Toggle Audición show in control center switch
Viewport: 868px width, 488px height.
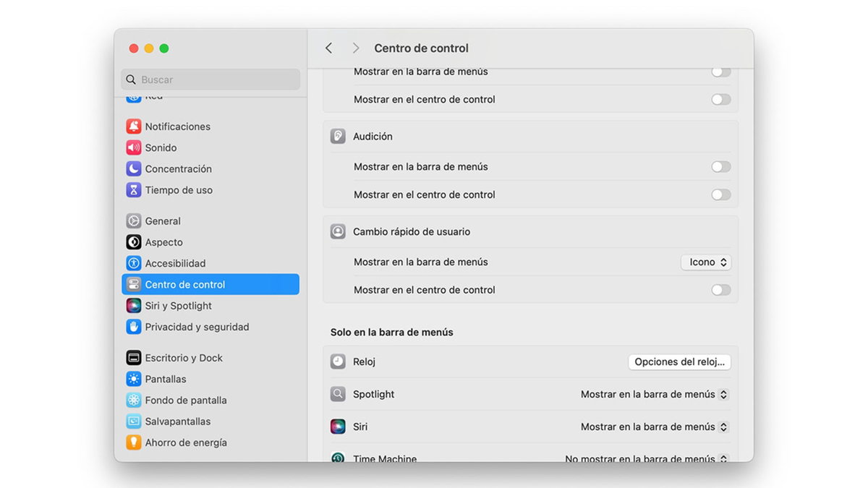[720, 194]
